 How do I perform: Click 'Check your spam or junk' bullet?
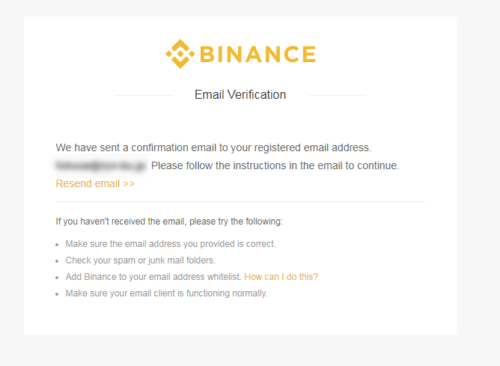(140, 260)
